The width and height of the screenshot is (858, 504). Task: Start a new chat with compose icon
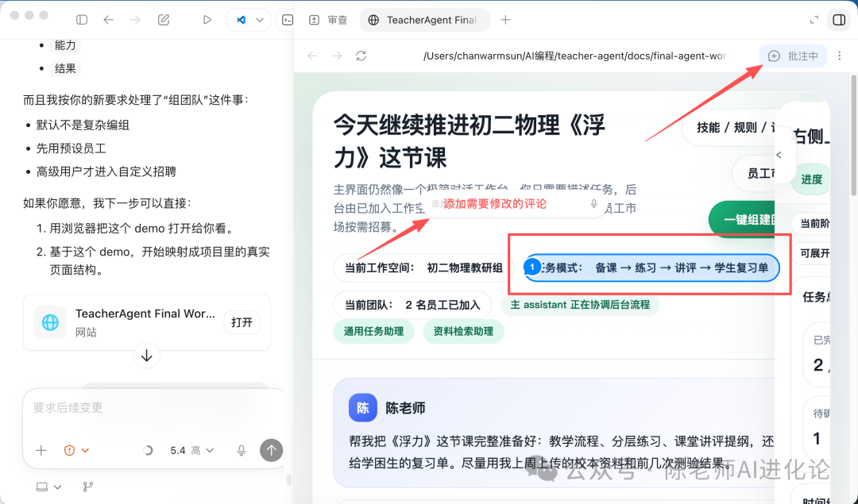[164, 20]
